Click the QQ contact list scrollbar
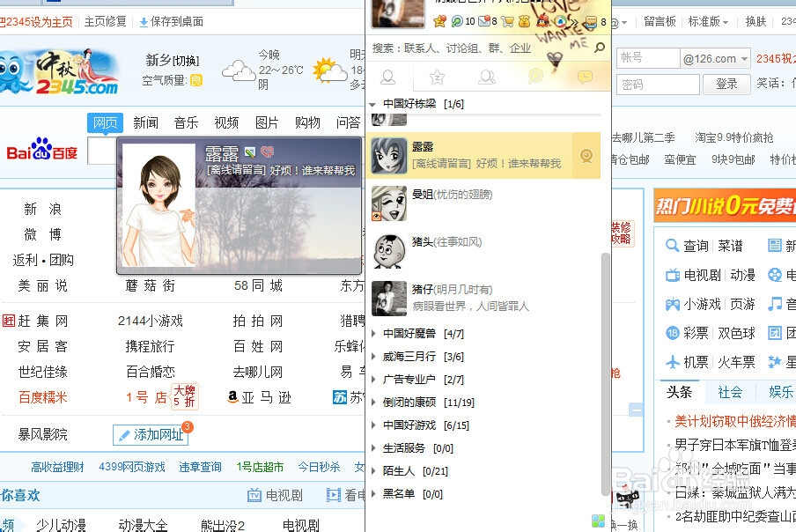The image size is (796, 532). [605, 373]
